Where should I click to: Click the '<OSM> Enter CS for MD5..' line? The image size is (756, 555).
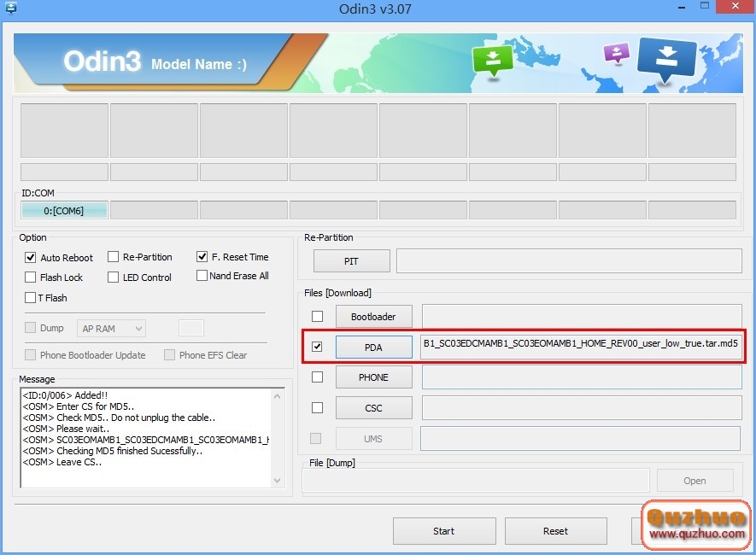coord(78,406)
